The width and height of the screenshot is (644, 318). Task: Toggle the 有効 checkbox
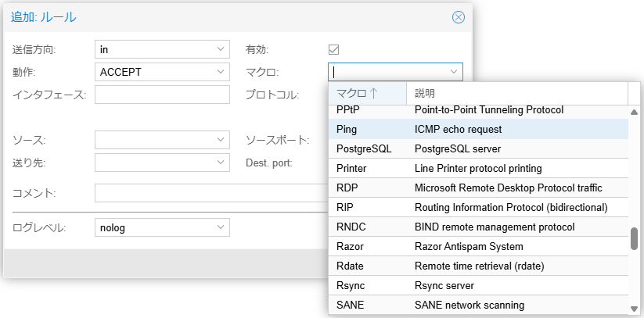click(333, 50)
